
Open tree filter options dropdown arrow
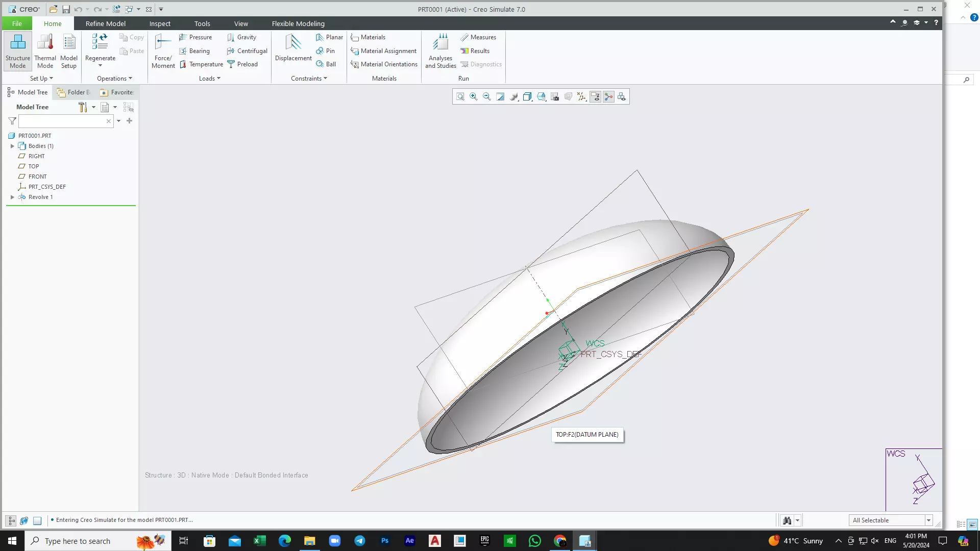[x=118, y=121]
